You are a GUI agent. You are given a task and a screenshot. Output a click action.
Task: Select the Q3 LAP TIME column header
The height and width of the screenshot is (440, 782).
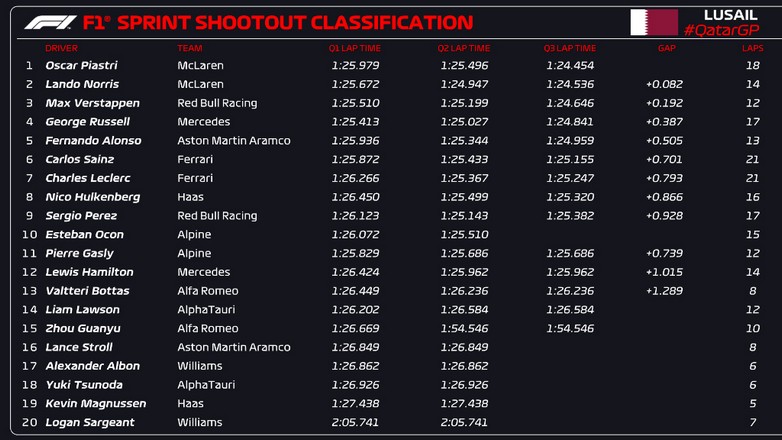(x=569, y=48)
